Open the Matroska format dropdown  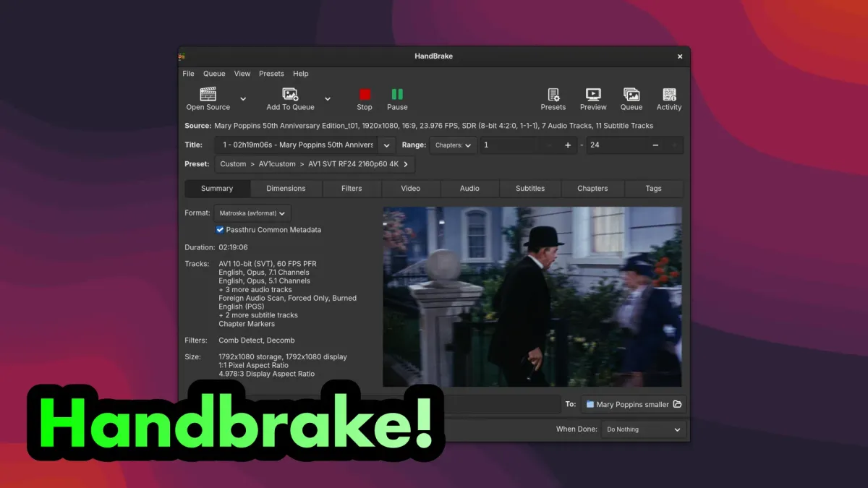pos(252,213)
